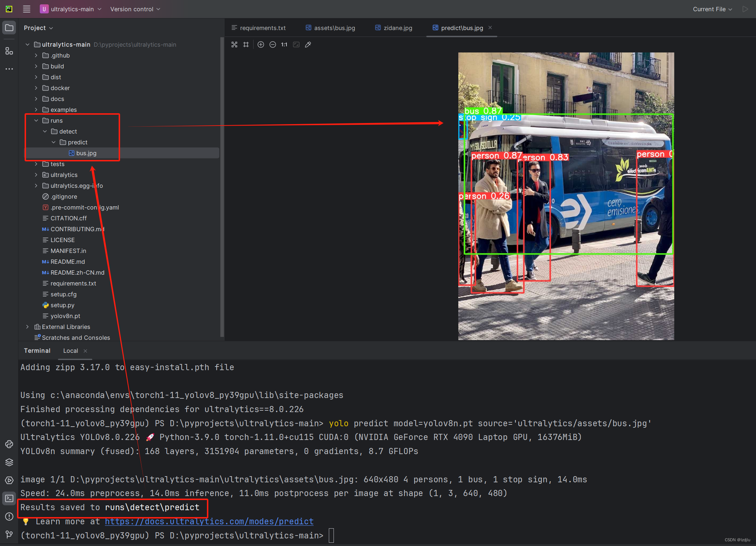Zoom out of the image preview
Screen dimensions: 756x546
(272, 45)
